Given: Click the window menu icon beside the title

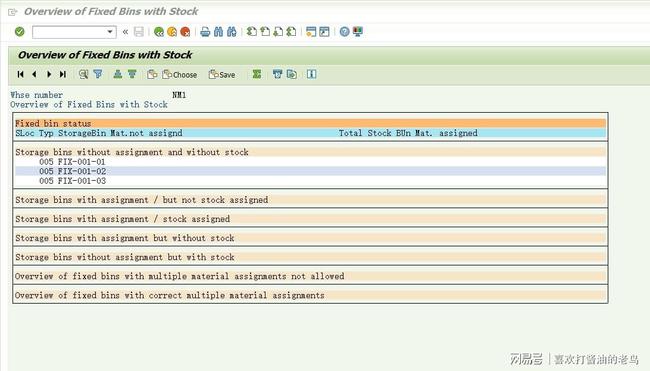Looking at the screenshot, I should pos(13,12).
